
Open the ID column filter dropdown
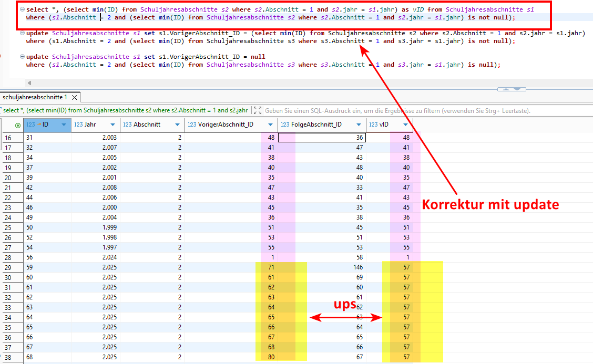(64, 125)
